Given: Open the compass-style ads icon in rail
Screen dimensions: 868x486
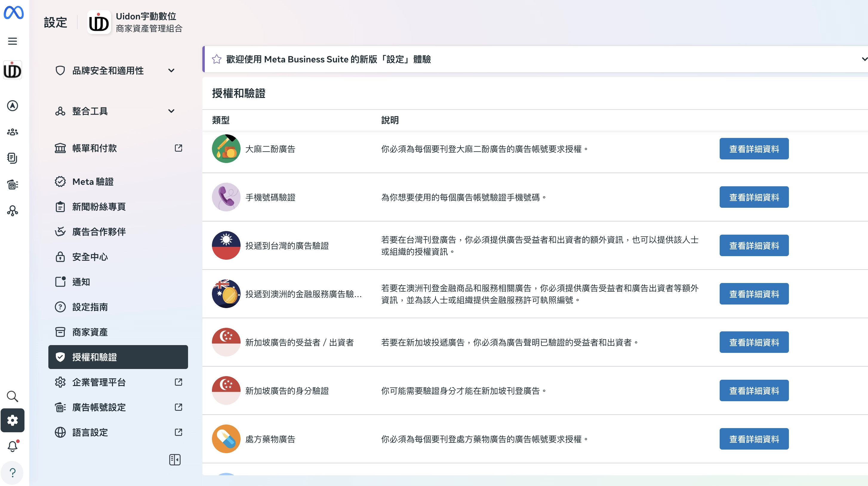Looking at the screenshot, I should (x=13, y=105).
